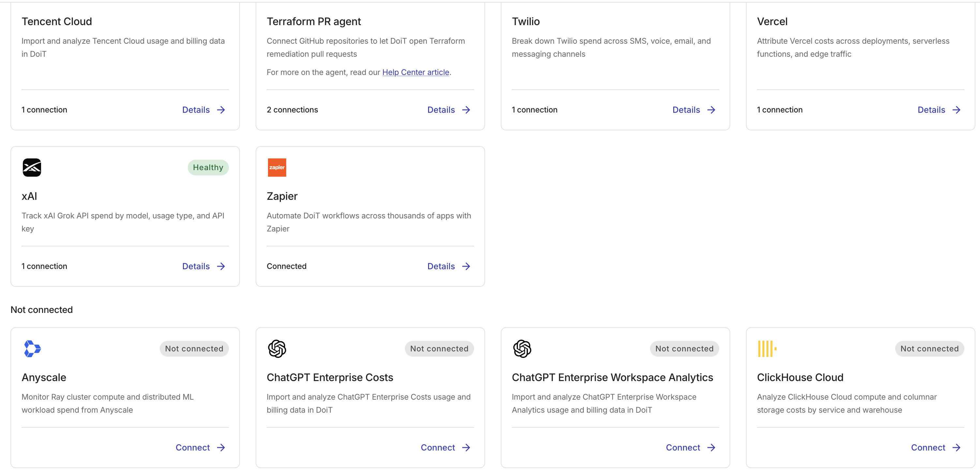Connect the ClickHouse Cloud integration
The image size is (980, 472).
coord(935,448)
